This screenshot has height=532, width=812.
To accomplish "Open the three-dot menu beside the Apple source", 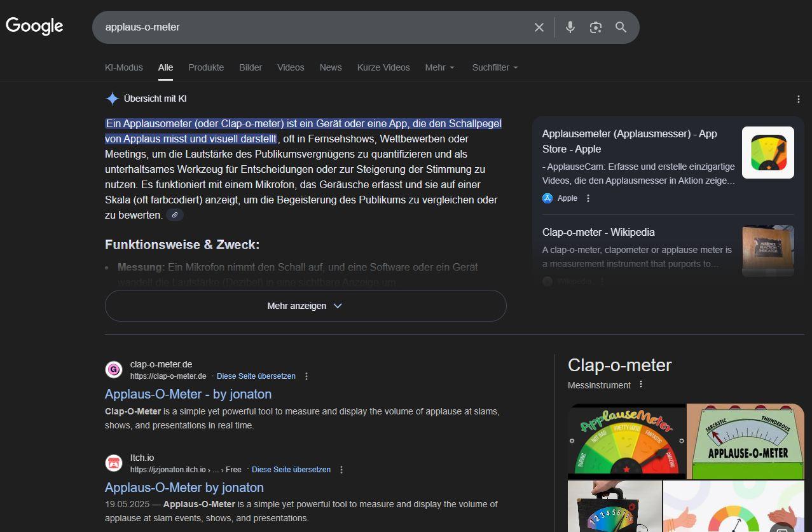I will click(x=588, y=198).
